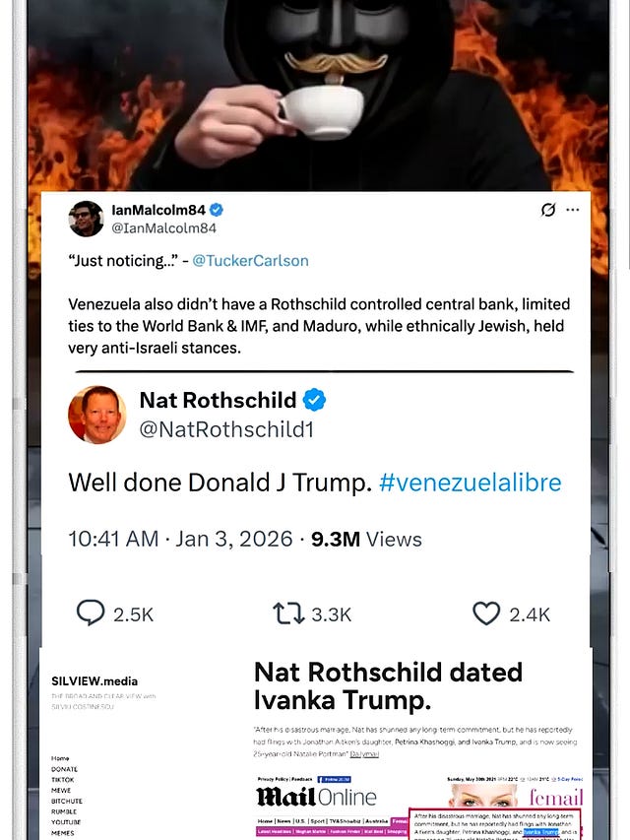The width and height of the screenshot is (630, 840).
Task: Open the #venezuelalibre hashtag
Action: [x=471, y=483]
